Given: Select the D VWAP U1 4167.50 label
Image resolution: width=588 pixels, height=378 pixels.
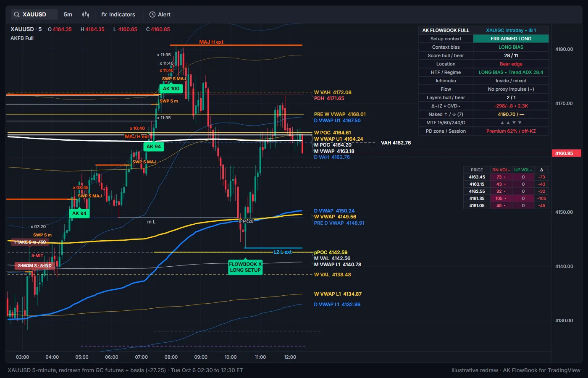Looking at the screenshot, I should click(x=337, y=121).
